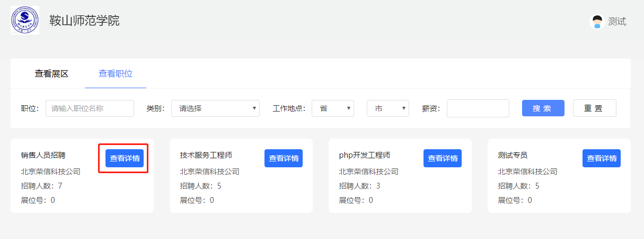Open the 市 city dropdown

coord(388,108)
